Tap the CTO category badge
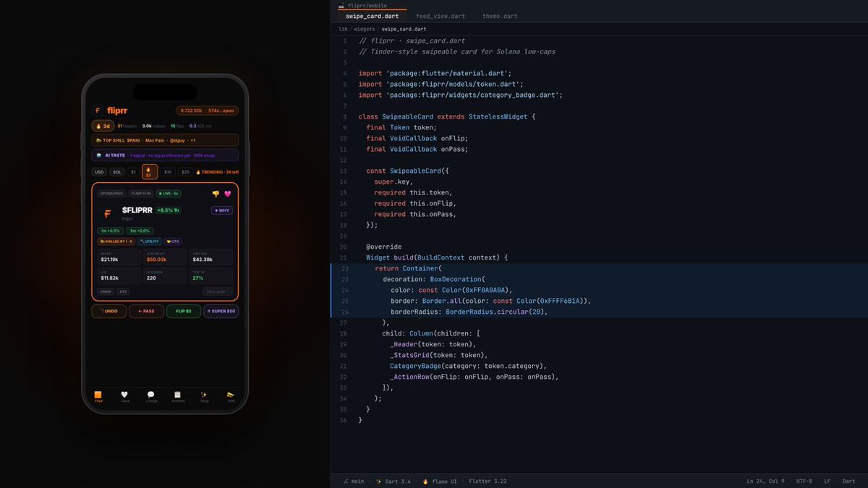The image size is (868, 488). point(173,241)
